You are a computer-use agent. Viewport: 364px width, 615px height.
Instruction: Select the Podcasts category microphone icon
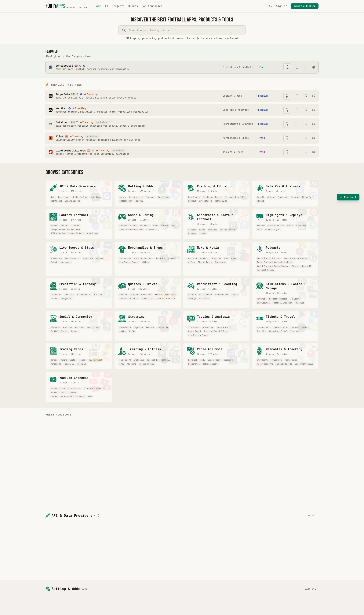[x=260, y=249]
